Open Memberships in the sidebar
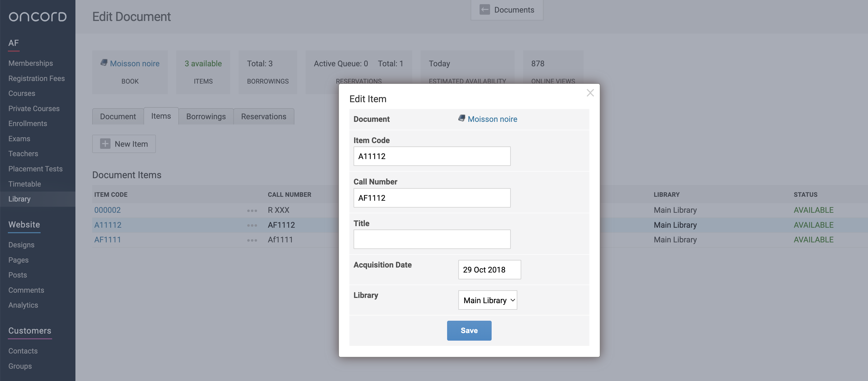The height and width of the screenshot is (381, 868). 31,63
